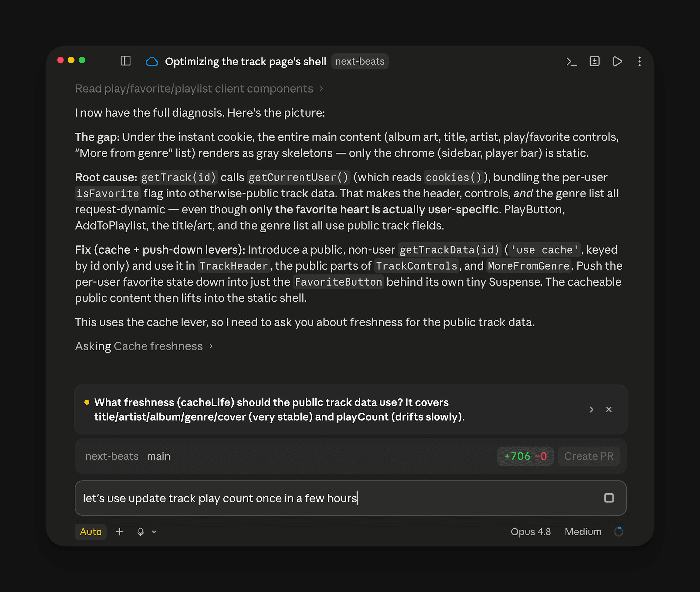
Task: Switch the Opus 4.8 model selector
Action: pyautogui.click(x=531, y=532)
